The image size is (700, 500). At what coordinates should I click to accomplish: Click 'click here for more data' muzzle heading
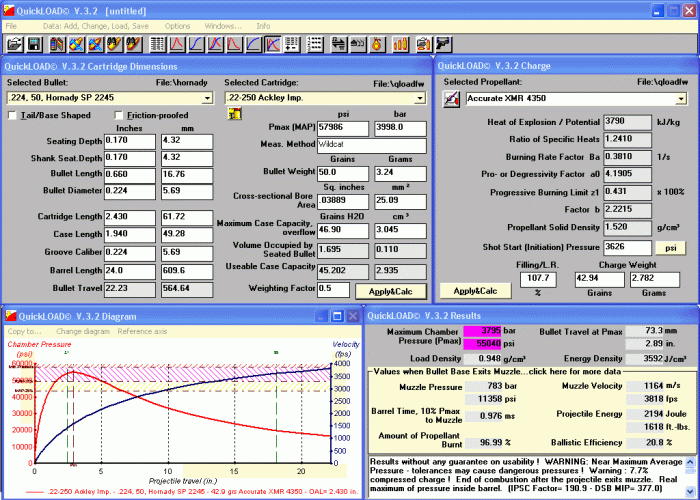pyautogui.click(x=497, y=371)
